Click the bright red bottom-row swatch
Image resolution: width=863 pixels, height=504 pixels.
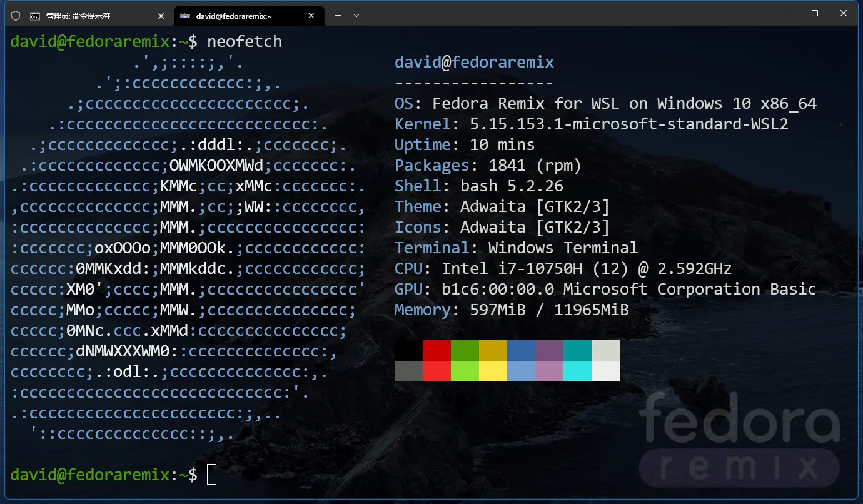437,371
